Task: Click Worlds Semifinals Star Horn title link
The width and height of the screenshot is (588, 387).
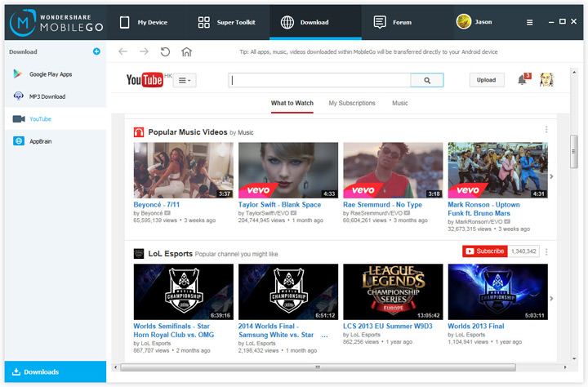Action: pos(174,331)
